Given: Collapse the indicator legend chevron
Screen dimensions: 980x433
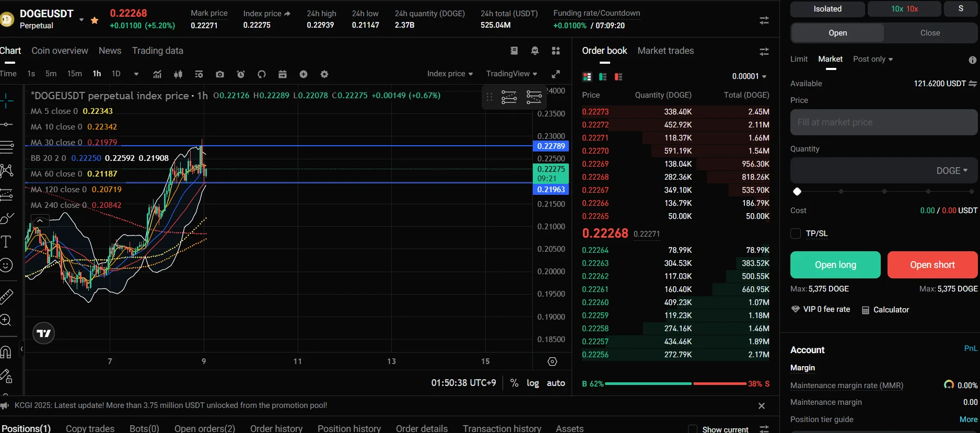Looking at the screenshot, I should click(40, 220).
